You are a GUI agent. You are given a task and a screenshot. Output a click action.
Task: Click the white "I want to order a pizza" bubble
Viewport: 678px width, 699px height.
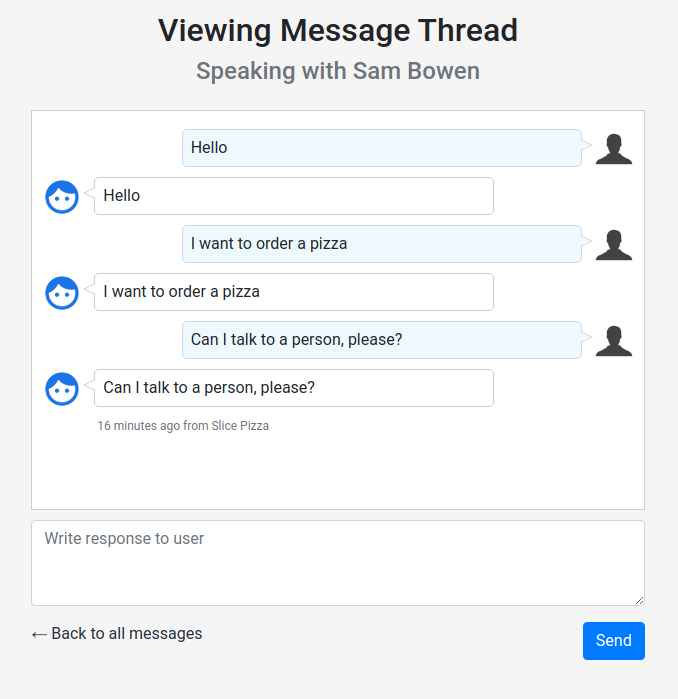293,292
